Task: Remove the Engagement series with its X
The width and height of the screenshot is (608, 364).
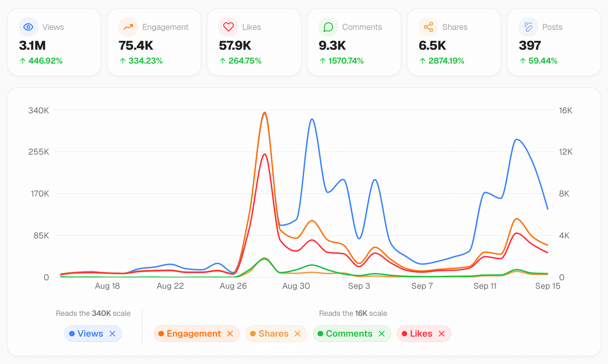Action: (230, 334)
